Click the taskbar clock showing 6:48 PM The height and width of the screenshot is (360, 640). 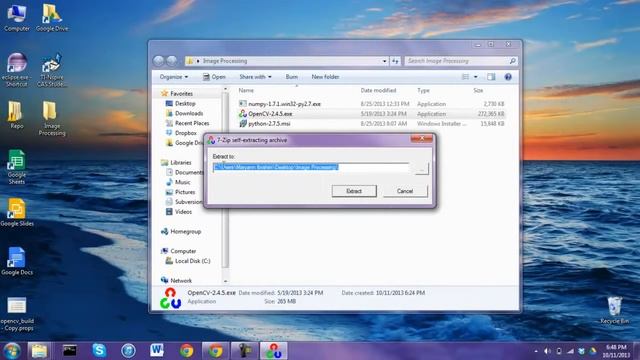616,351
